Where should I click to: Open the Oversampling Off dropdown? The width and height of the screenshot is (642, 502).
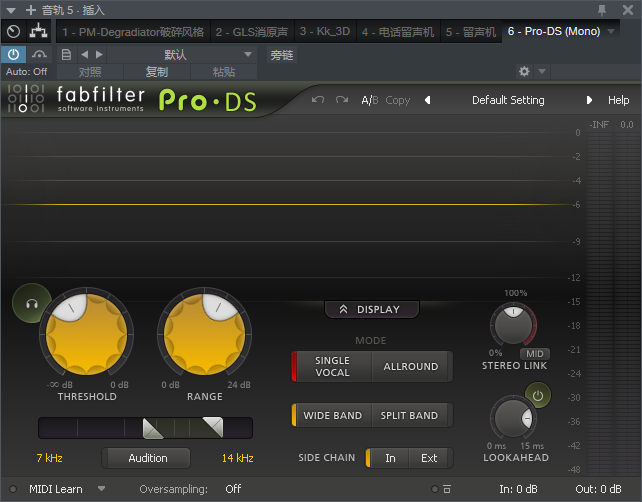(x=233, y=489)
